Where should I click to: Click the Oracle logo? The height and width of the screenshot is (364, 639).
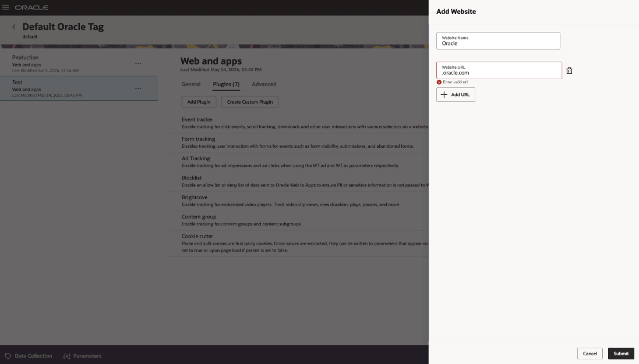pos(31,8)
